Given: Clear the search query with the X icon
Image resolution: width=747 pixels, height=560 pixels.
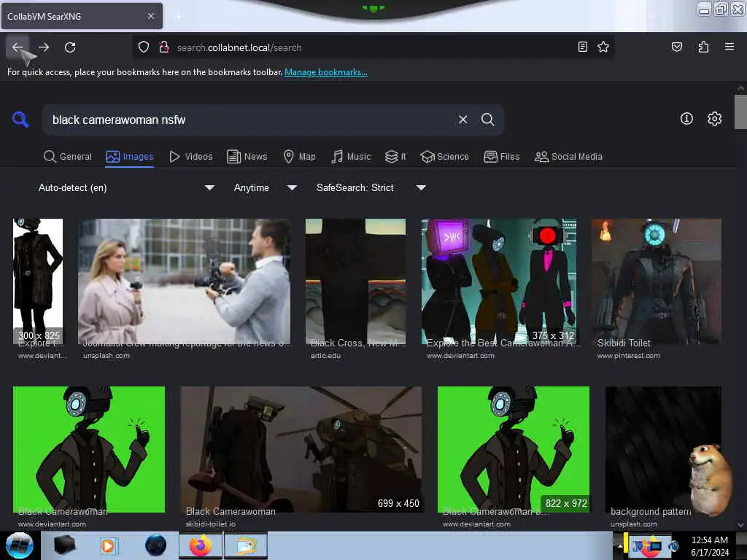Looking at the screenshot, I should click(462, 120).
